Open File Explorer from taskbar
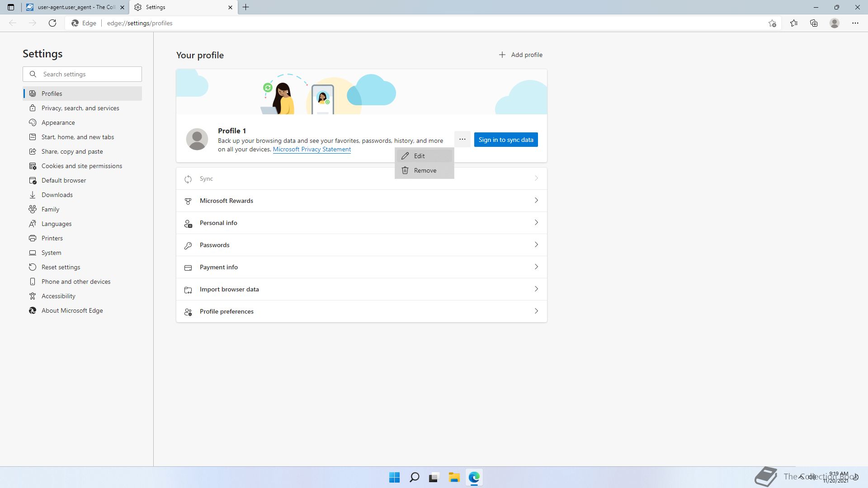The width and height of the screenshot is (868, 488). point(454,477)
